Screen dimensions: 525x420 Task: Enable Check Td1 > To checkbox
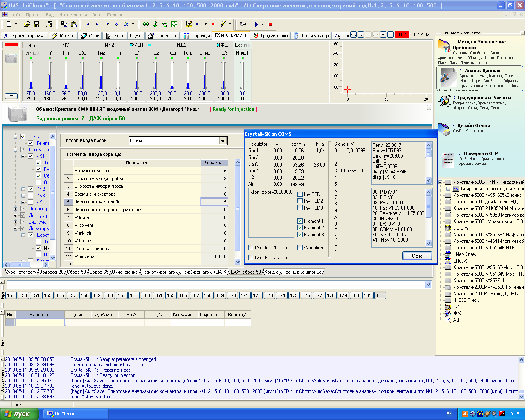pos(251,248)
